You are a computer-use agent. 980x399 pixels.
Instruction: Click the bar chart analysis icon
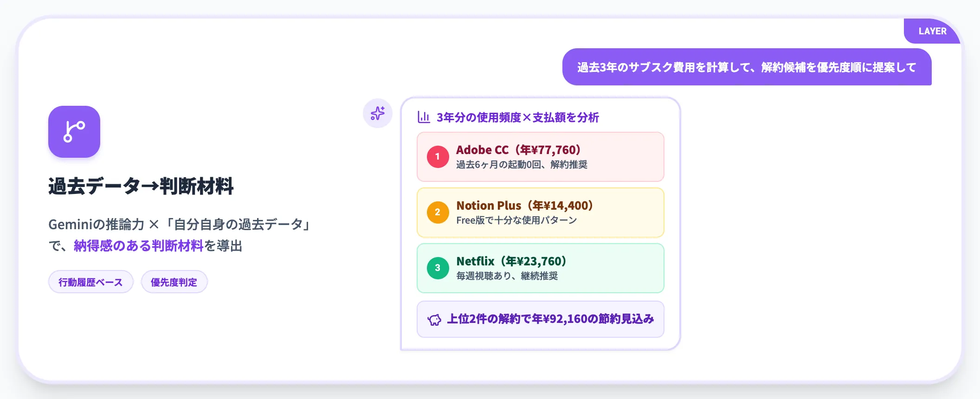424,117
